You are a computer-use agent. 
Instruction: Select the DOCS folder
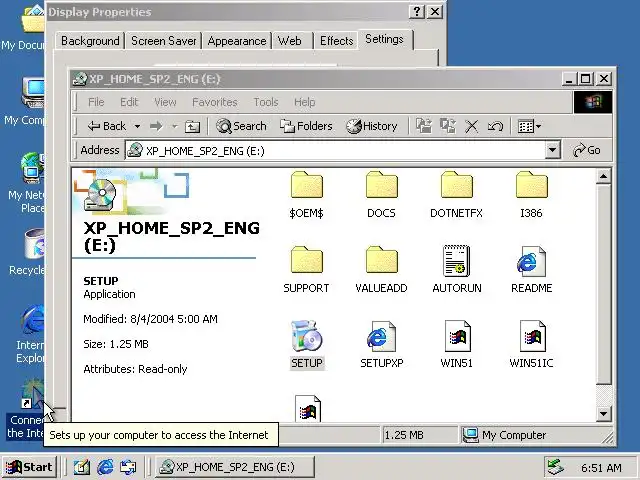click(381, 185)
